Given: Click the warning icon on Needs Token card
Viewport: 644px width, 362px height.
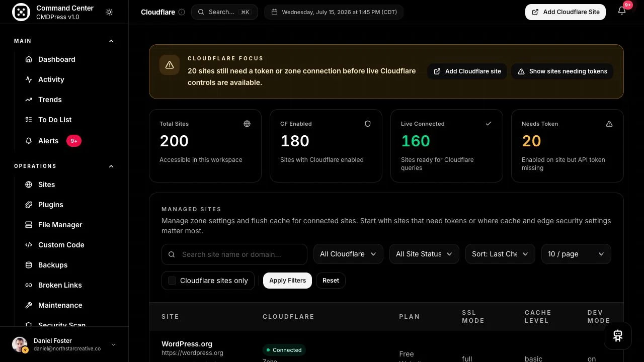Looking at the screenshot, I should [x=609, y=124].
